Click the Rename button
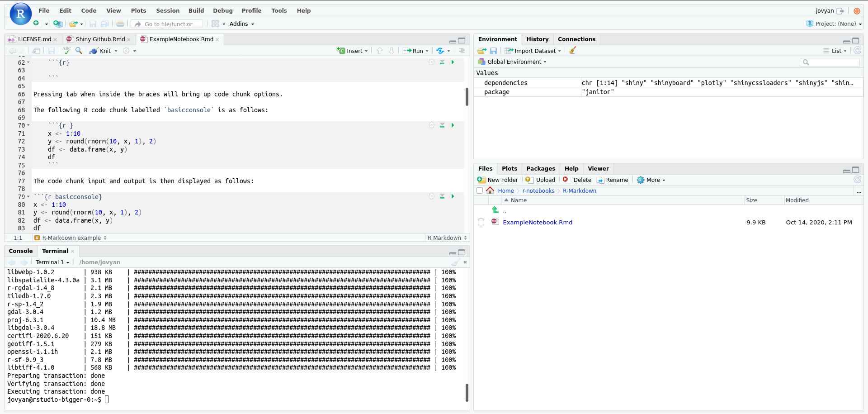The width and height of the screenshot is (868, 414). (613, 180)
